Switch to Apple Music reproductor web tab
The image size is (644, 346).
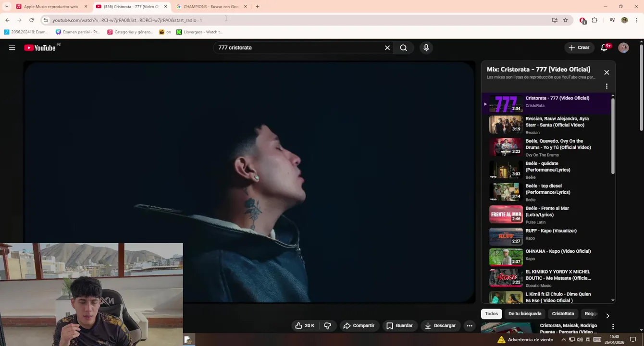[50, 7]
